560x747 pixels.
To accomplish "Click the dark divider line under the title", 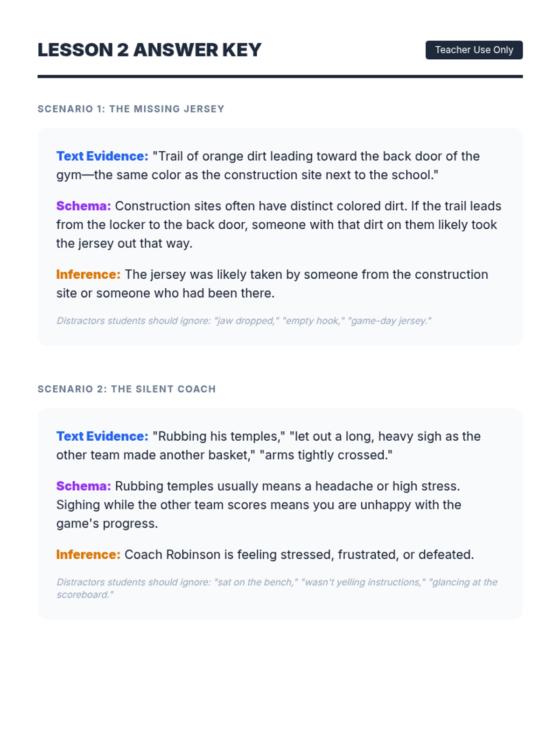I will pos(280,77).
